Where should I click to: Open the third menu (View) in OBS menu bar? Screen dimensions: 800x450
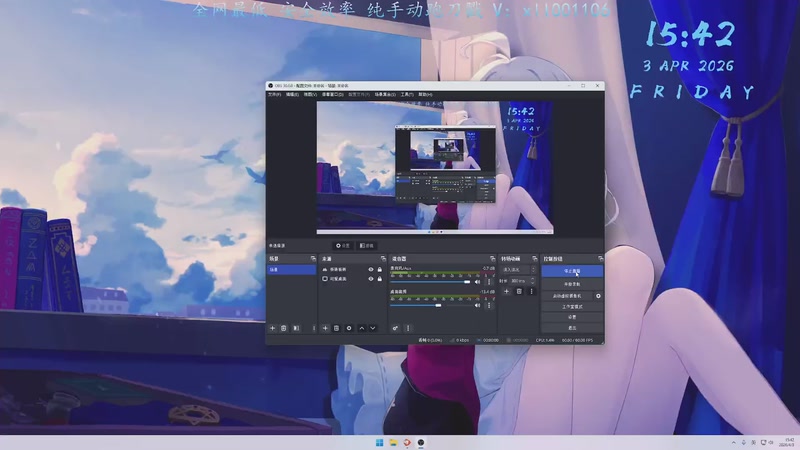(x=310, y=94)
